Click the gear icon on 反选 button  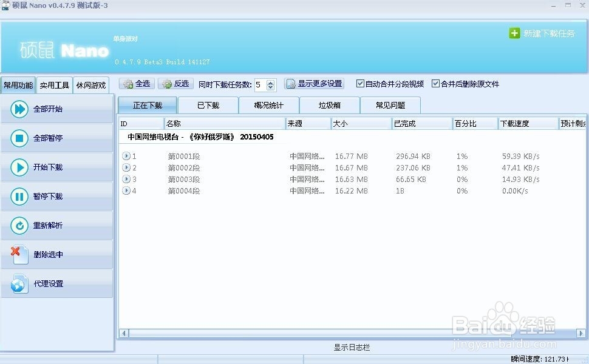[x=167, y=84]
